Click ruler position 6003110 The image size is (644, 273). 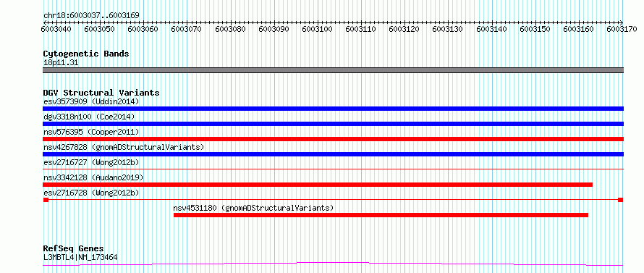(360, 29)
